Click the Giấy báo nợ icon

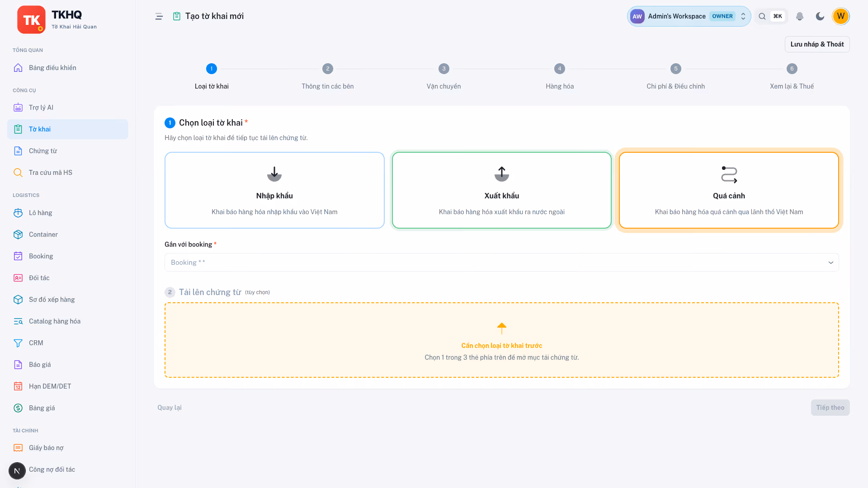18,448
